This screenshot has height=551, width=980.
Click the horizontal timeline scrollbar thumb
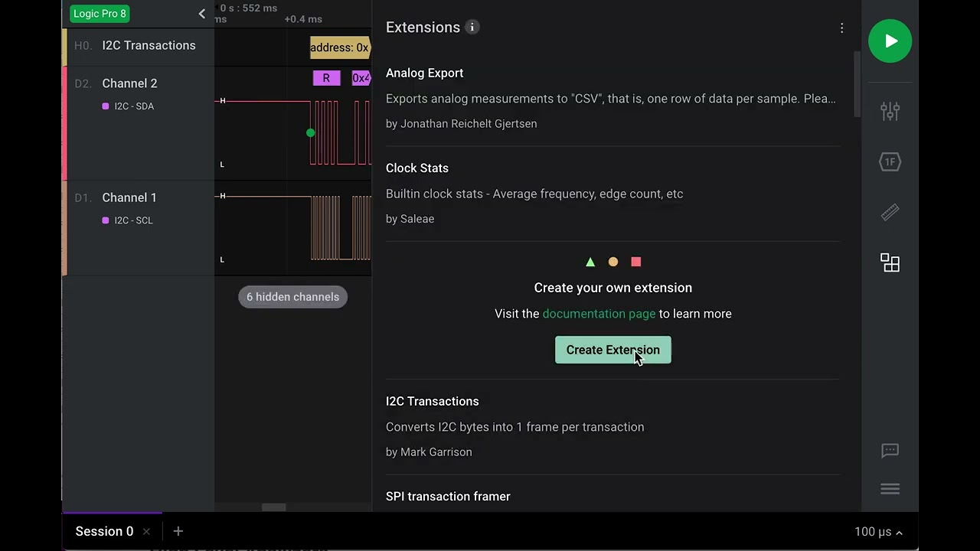point(274,507)
